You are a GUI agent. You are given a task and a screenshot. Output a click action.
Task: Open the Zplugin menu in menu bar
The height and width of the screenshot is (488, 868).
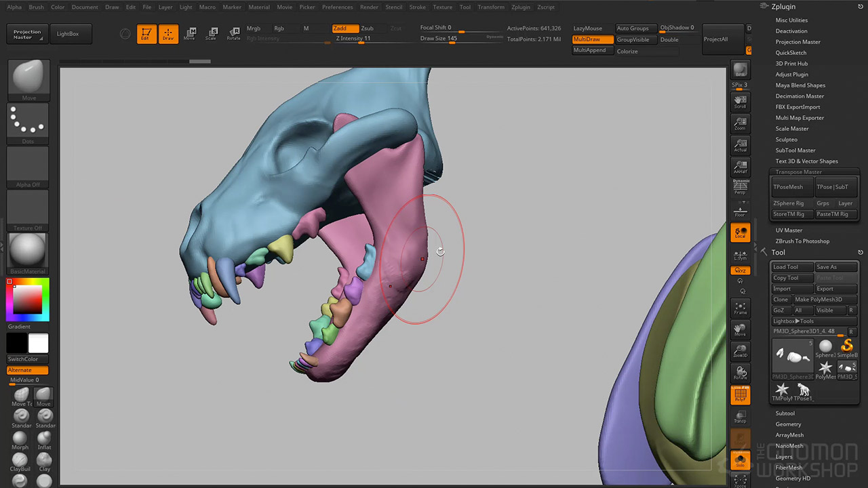coord(521,7)
